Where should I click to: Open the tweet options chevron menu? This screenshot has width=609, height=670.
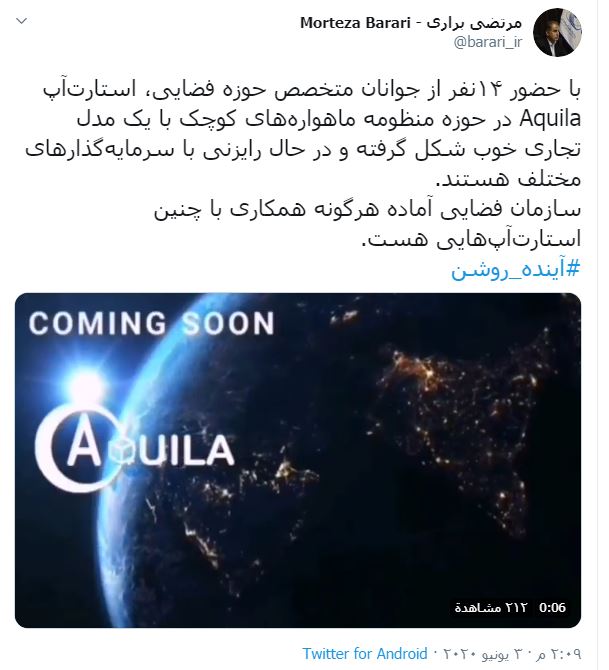coord(22,21)
